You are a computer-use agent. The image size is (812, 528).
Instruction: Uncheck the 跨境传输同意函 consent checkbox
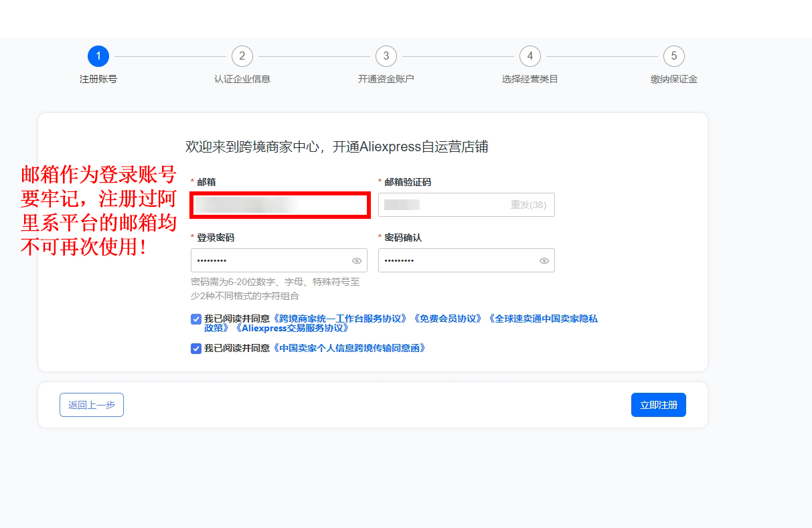click(x=196, y=349)
